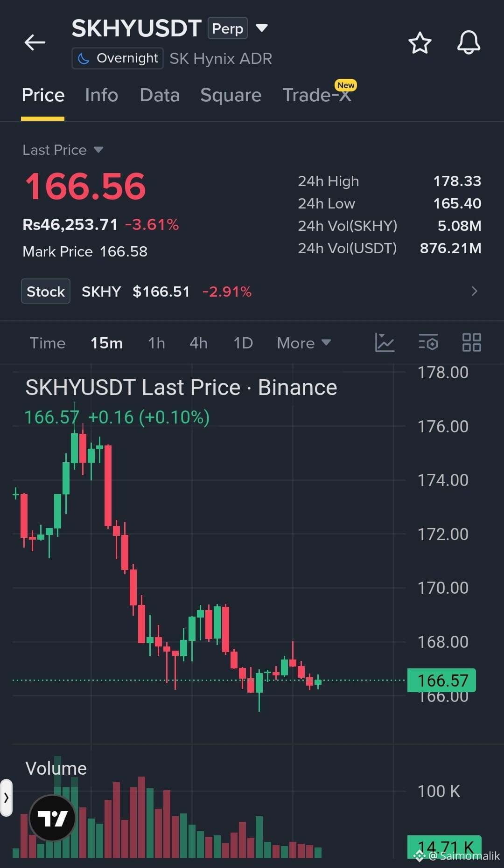The height and width of the screenshot is (868, 504).
Task: Tap the Overnight session badge
Action: click(118, 58)
